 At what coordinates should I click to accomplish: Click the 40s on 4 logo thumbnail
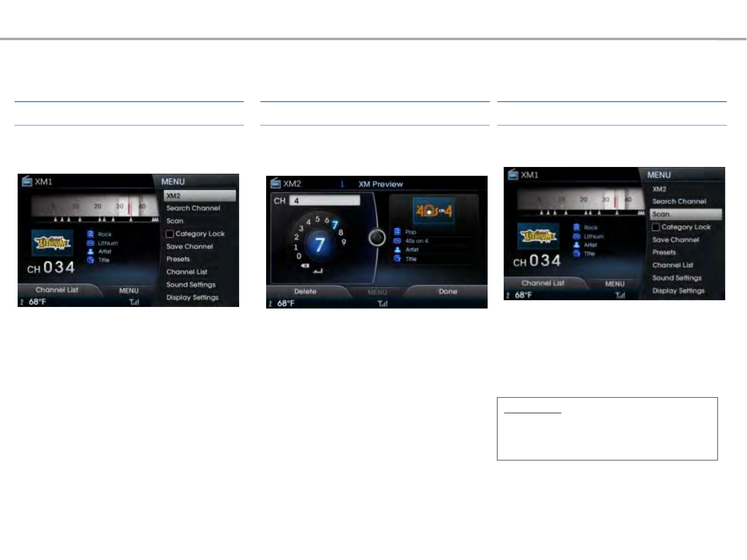click(434, 211)
